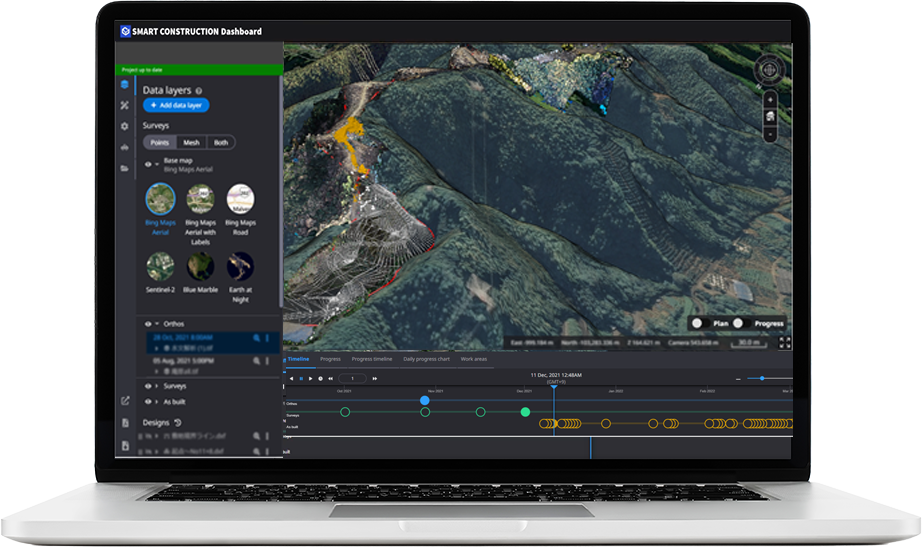Viewport: 922px width, 547px height.
Task: Increase the timeline playback speed
Action: [x=375, y=379]
